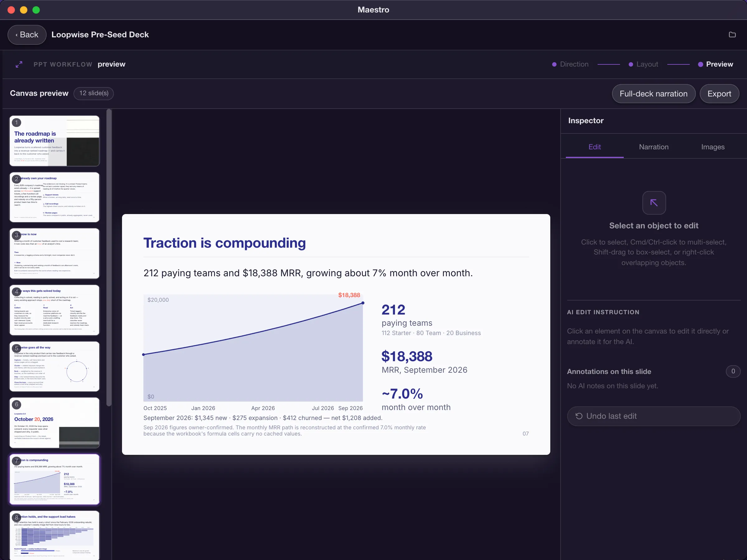Screen dimensions: 747x560
Task: Click the '$20,000' chart axis label
Action: tap(158, 300)
